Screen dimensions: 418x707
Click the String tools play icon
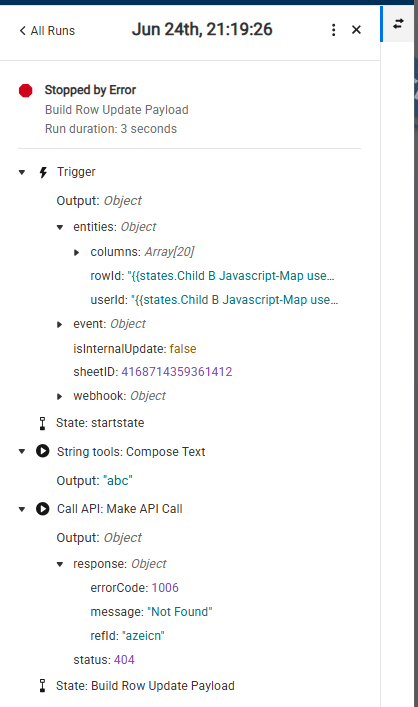(x=43, y=451)
